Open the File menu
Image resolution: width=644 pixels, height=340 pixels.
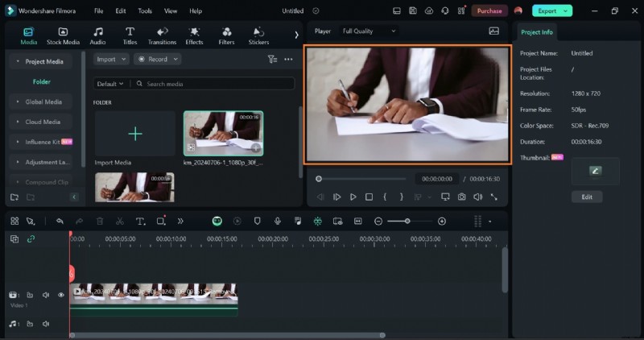(x=98, y=11)
